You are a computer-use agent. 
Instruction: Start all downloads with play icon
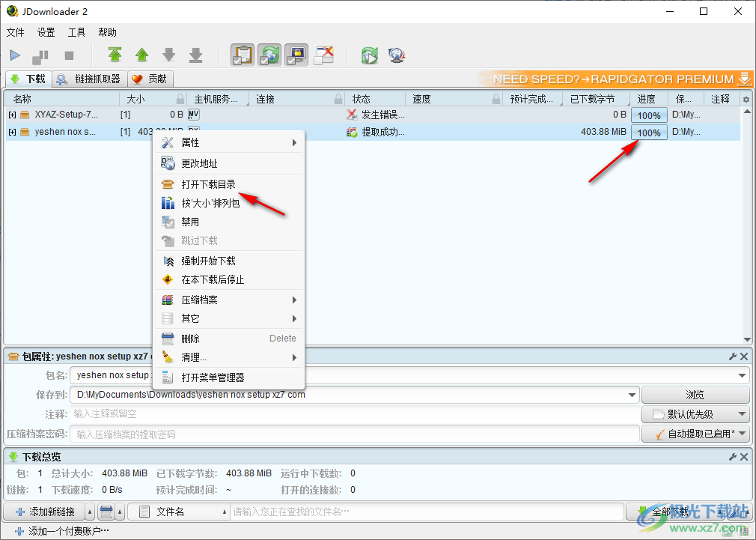click(15, 55)
